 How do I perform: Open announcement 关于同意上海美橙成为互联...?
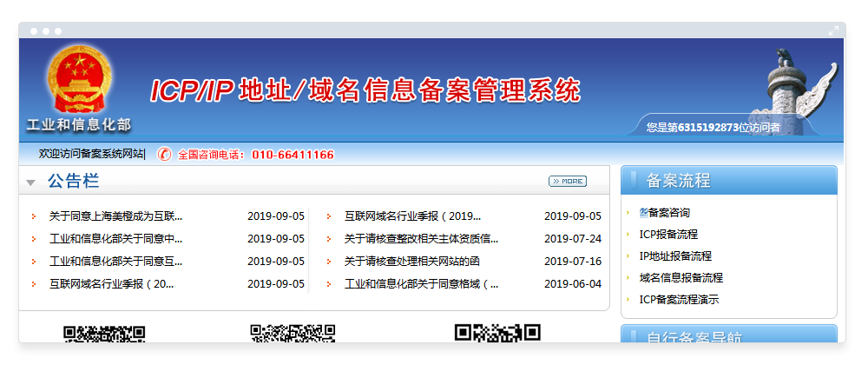point(115,216)
